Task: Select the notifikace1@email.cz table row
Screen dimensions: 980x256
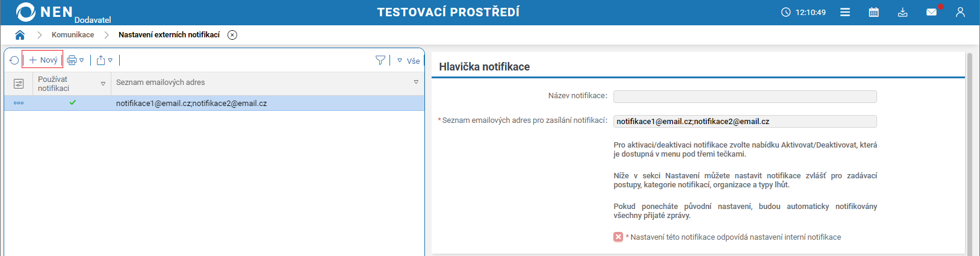Action: [191, 104]
